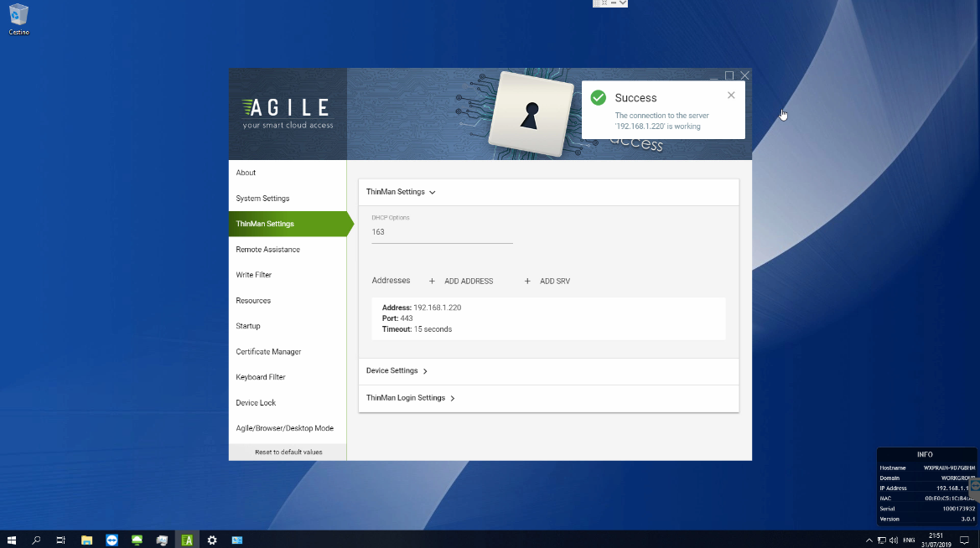Click the Version 3.0.1 row
This screenshot has height=548, width=980.
tap(927, 520)
